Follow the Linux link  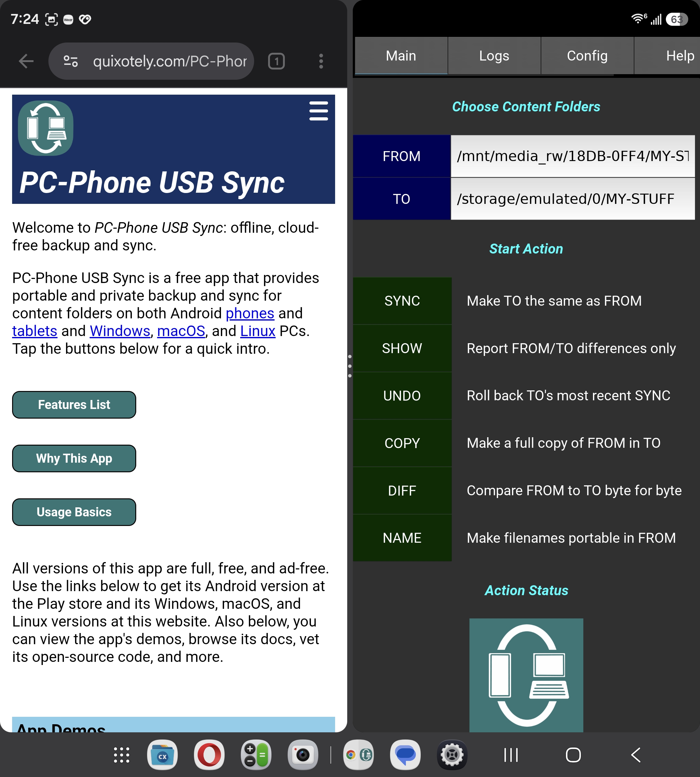[x=258, y=331]
